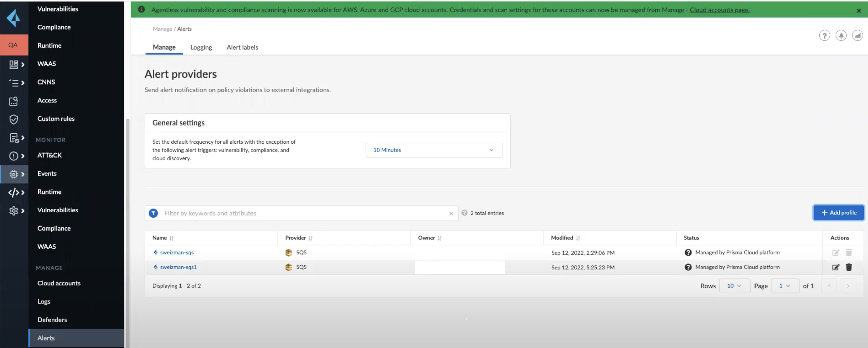The image size is (868, 348).
Task: Switch to the Logging tab
Action: click(201, 47)
